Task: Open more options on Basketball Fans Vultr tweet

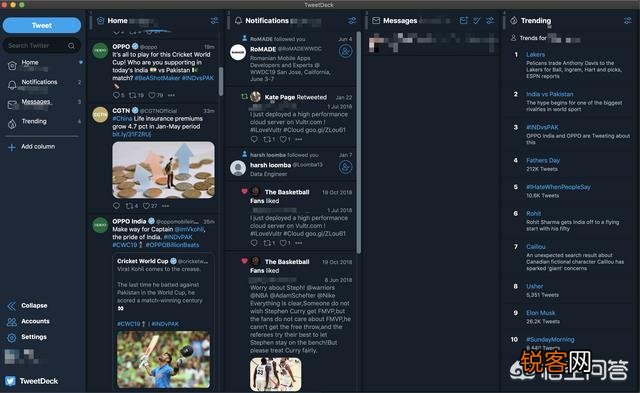Action: click(x=299, y=243)
